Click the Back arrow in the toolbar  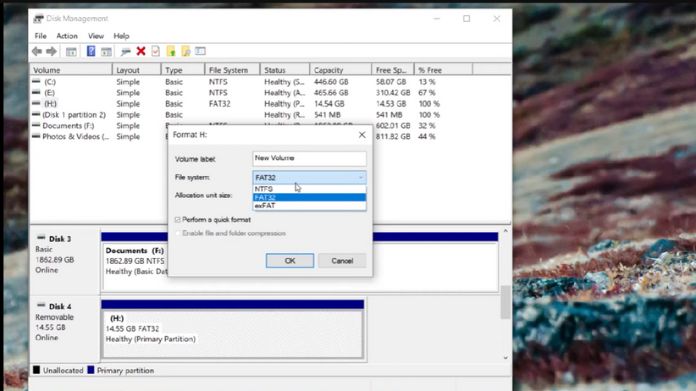pos(37,51)
